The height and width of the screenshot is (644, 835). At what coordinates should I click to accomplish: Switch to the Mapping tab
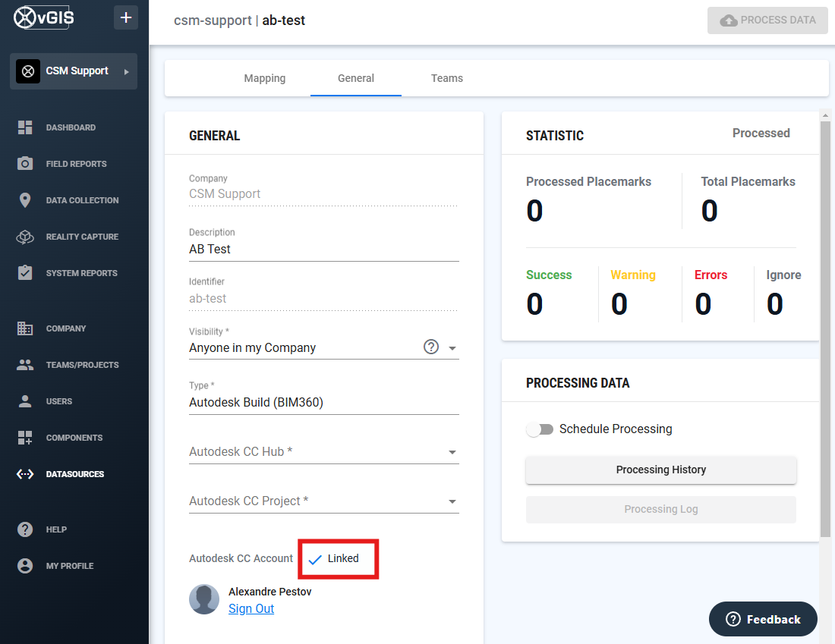click(265, 78)
